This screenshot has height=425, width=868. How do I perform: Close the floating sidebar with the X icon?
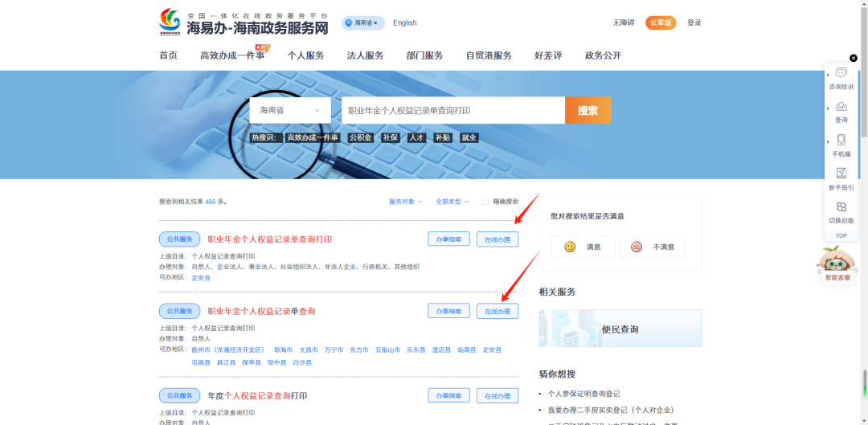[x=853, y=58]
